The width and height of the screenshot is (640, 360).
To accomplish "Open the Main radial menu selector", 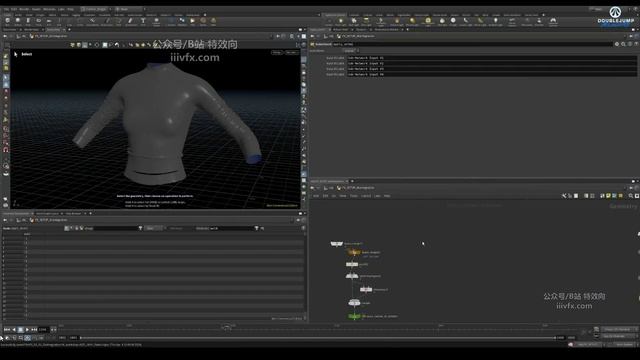I will [x=130, y=9].
